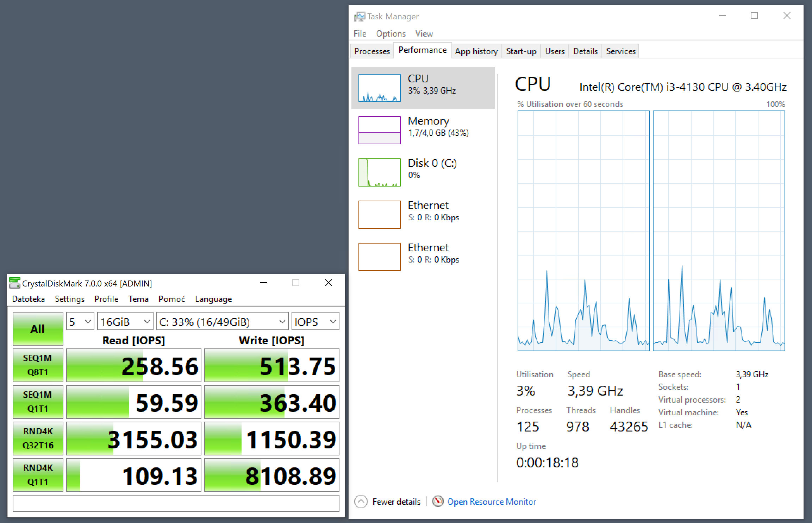The image size is (812, 523).
Task: Select the first Ethernet graph thumbnail
Action: [x=379, y=215]
